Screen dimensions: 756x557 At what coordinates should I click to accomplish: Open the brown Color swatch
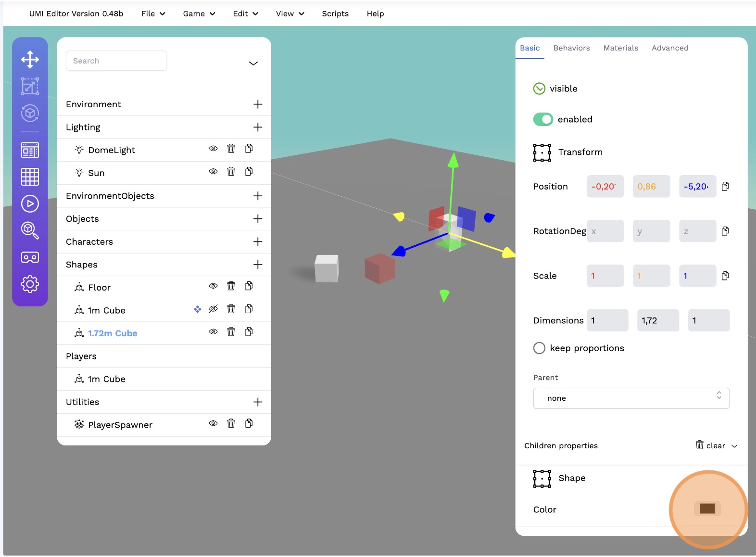pyautogui.click(x=707, y=509)
